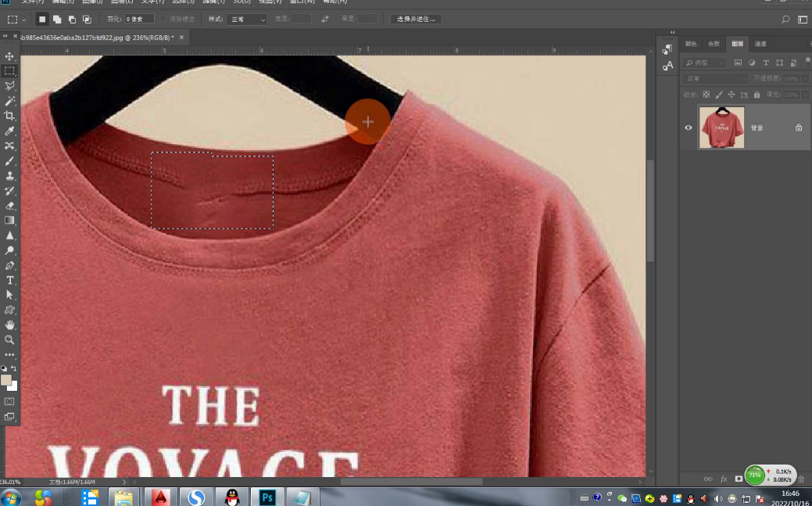Select the Polygonal Lasso tool
Screen dimensions: 812x506
[9, 85]
